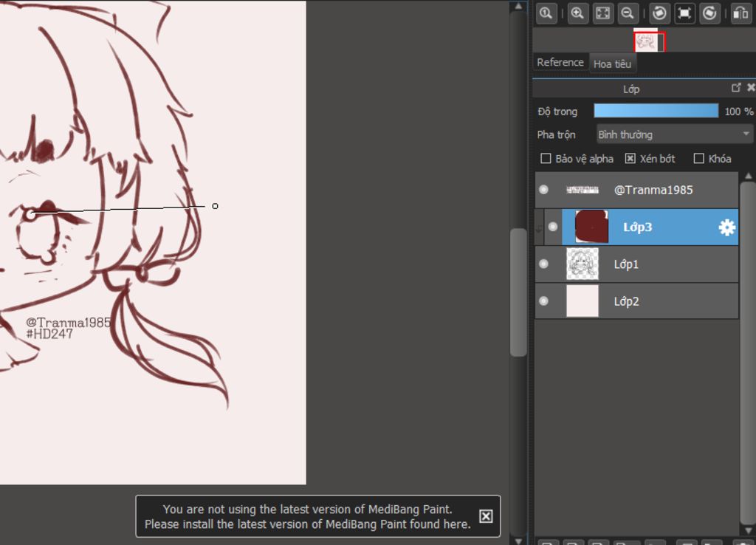Hide the @Tranma1985 layer
Screen dimensions: 756x545
tap(544, 190)
